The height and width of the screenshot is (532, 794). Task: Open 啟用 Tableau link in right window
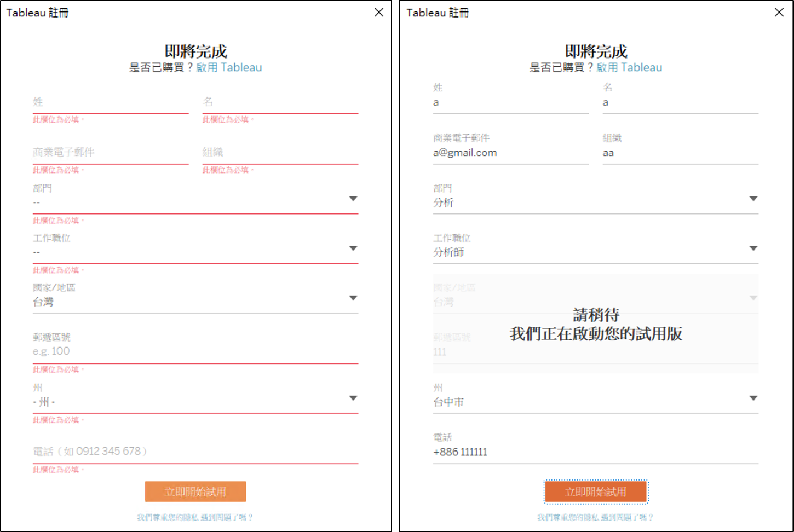point(629,67)
